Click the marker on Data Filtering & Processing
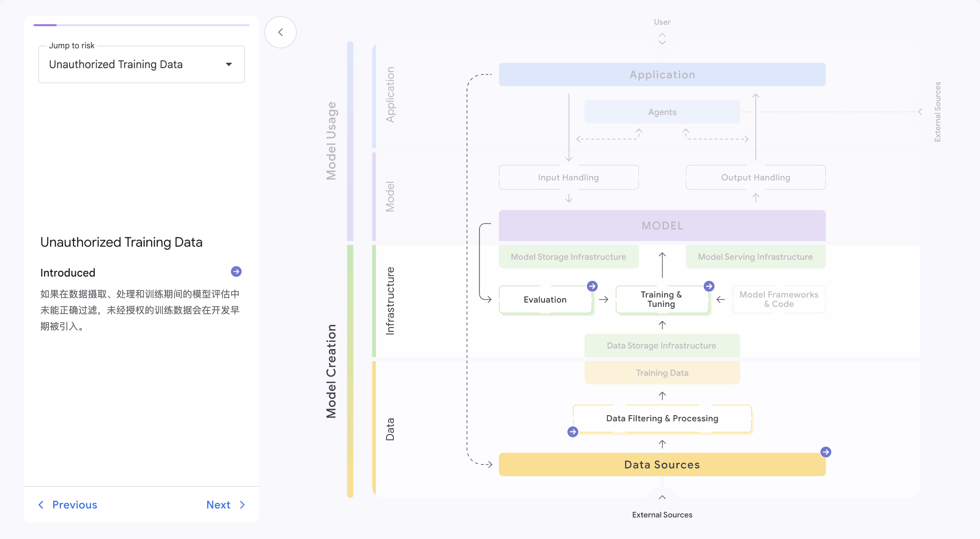Image resolution: width=980 pixels, height=539 pixels. (x=573, y=432)
